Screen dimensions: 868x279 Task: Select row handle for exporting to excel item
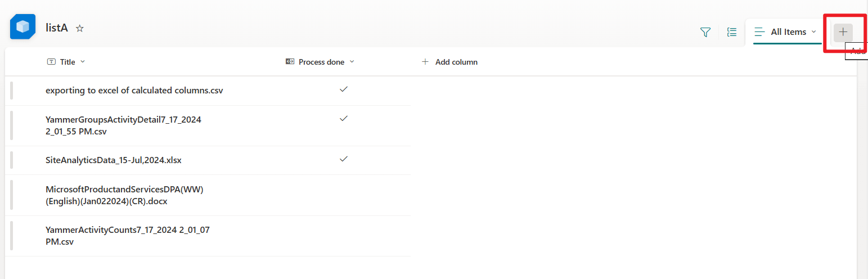click(x=11, y=91)
